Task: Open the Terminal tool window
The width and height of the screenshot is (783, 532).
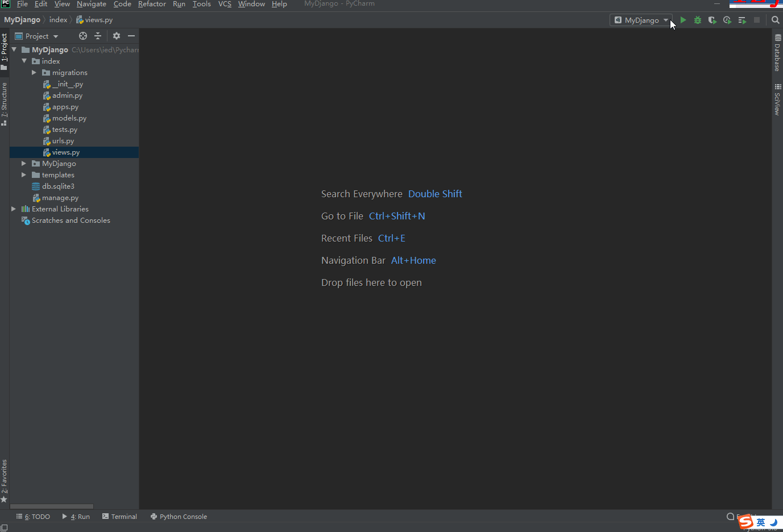Action: [x=119, y=517]
